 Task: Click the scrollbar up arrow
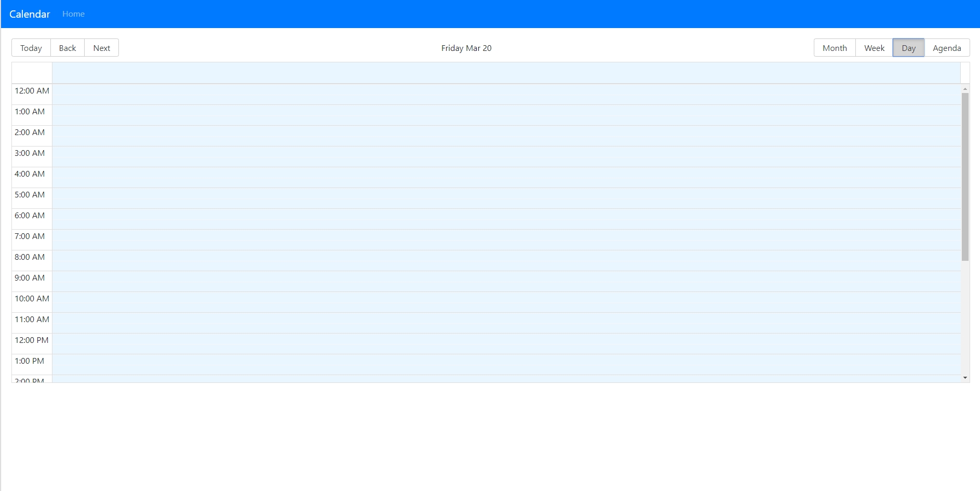point(965,88)
